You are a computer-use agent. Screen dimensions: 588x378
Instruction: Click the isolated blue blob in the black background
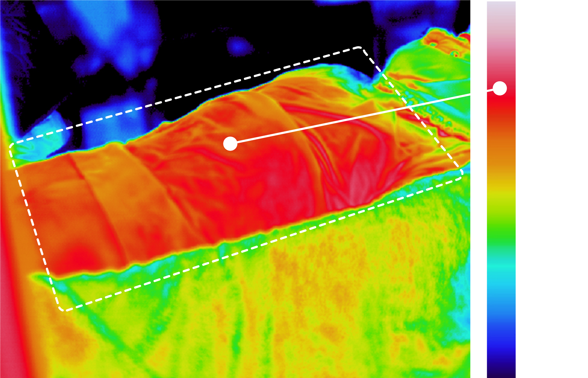pyautogui.click(x=239, y=46)
